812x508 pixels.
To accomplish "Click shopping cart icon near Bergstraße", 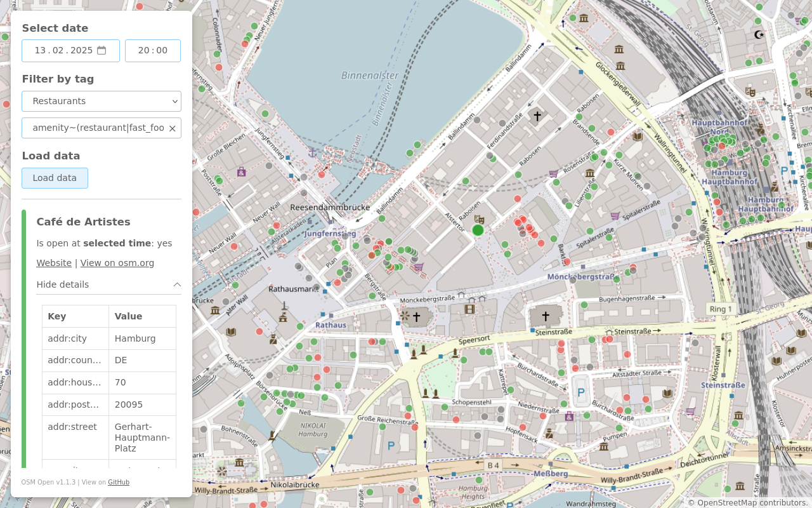I will point(419,267).
